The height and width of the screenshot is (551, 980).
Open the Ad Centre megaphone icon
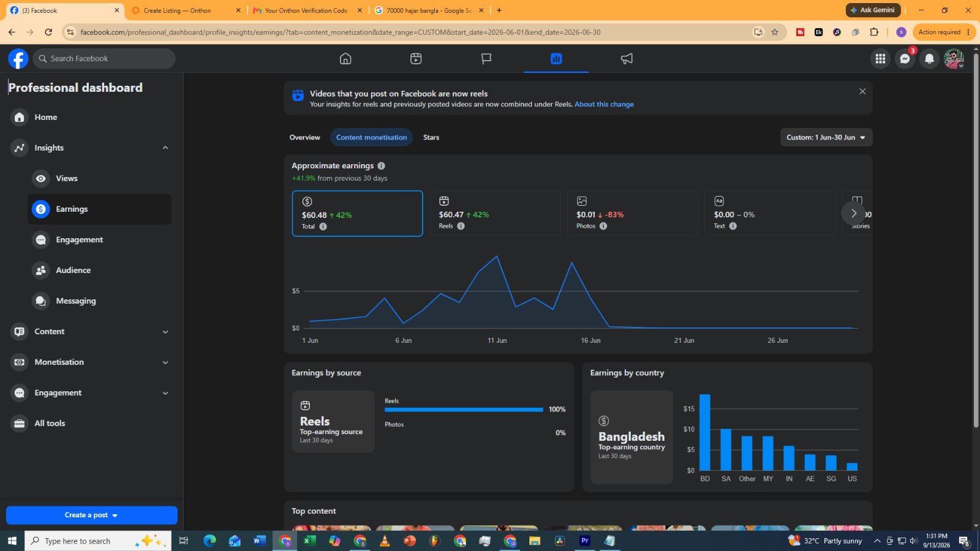click(x=627, y=59)
